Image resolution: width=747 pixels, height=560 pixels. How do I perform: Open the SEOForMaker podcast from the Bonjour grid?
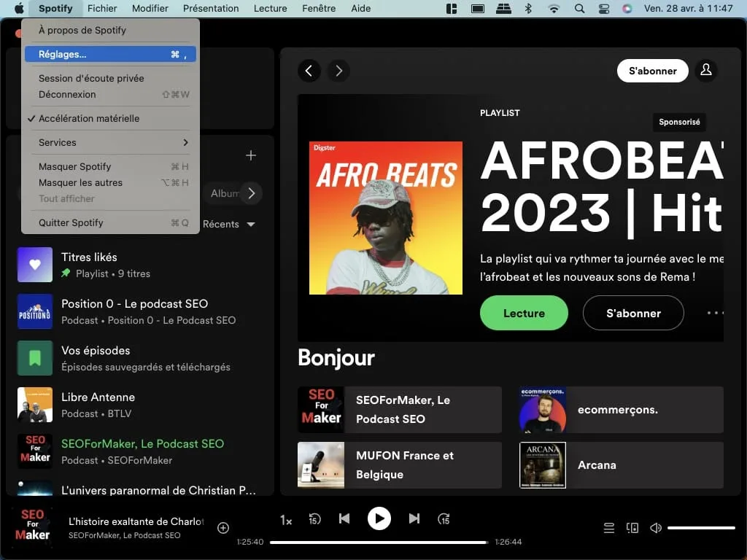399,409
